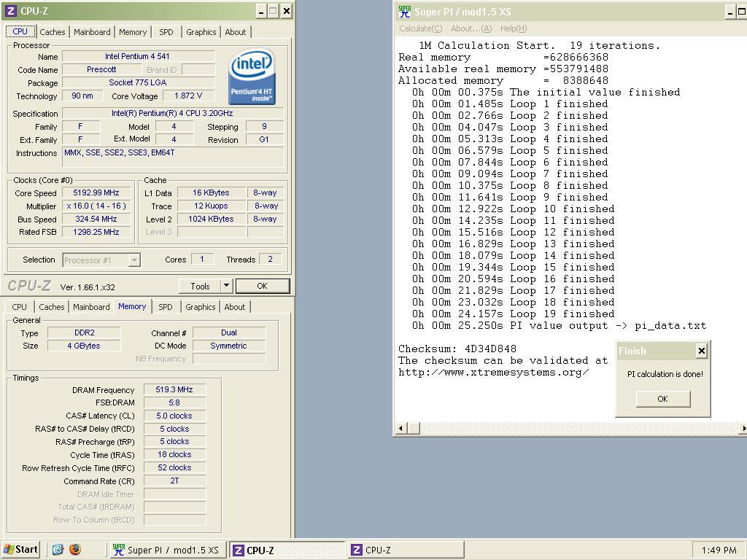Click the Super PI horizontal scrollbar thumb
747x560 pixels.
pyautogui.click(x=414, y=428)
